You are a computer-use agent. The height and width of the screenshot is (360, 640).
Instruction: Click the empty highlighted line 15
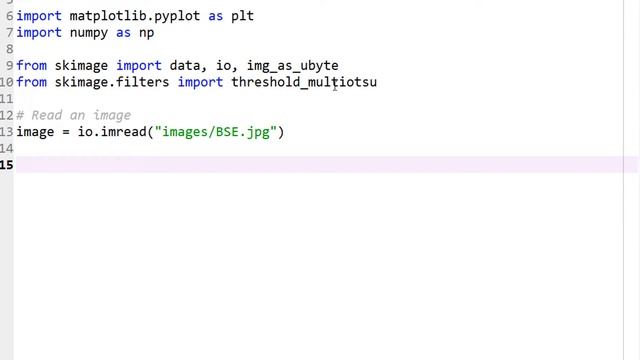(327, 164)
